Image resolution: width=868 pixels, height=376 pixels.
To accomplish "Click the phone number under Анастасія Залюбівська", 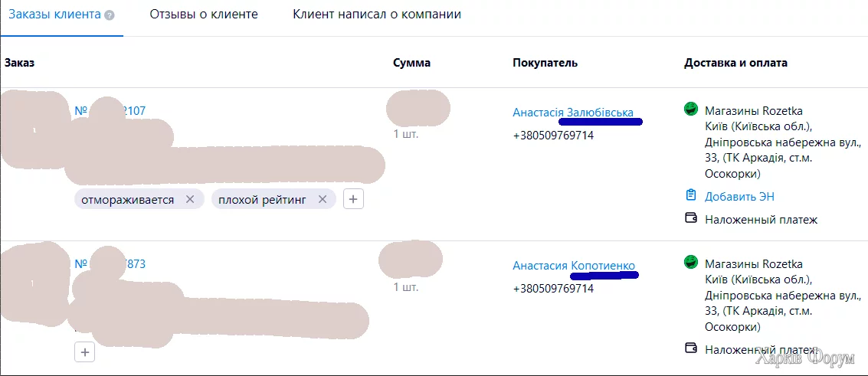I will point(552,136).
